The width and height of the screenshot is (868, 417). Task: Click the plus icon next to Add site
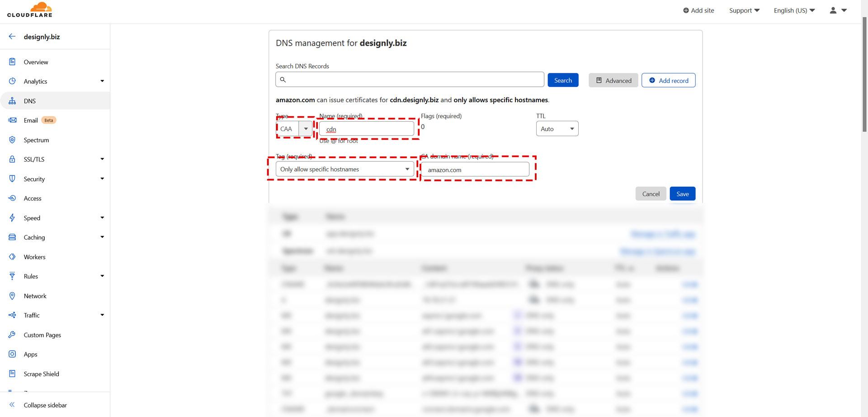point(686,10)
